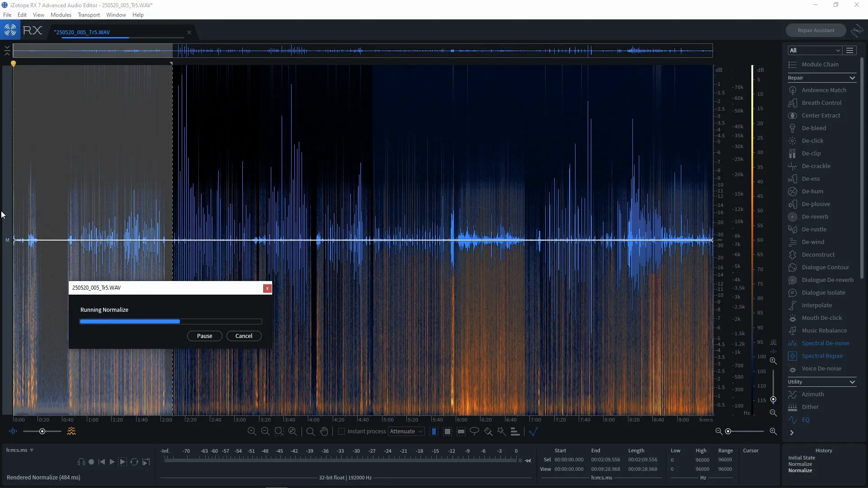
Task: Open the Voice De-noise module
Action: click(x=822, y=369)
